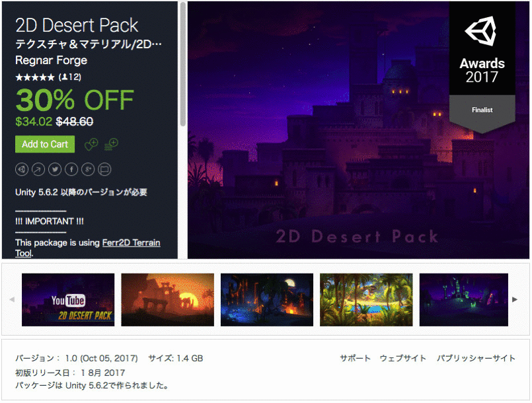
Task: Open the ウェブサイト link
Action: 402,358
